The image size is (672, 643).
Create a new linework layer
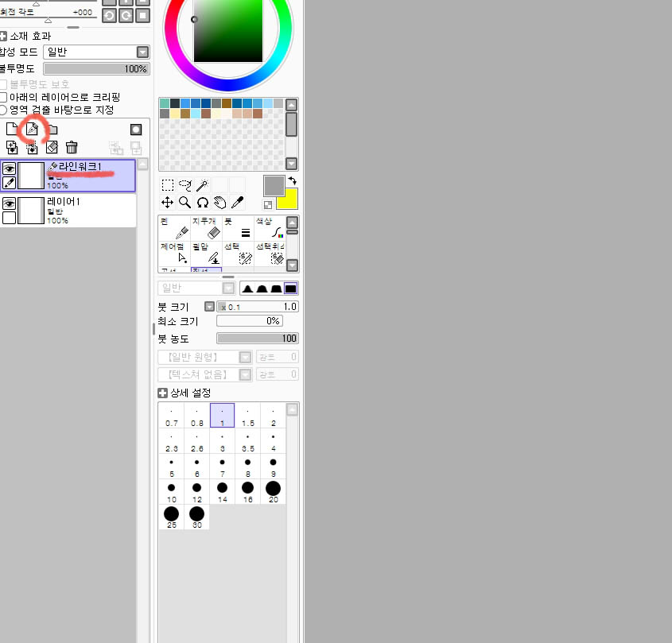(x=32, y=129)
